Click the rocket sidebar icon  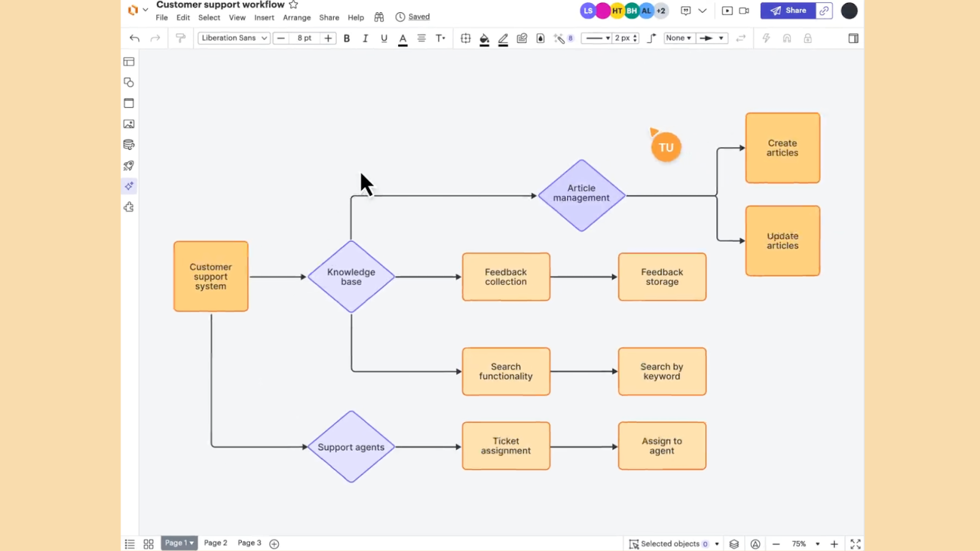tap(129, 166)
